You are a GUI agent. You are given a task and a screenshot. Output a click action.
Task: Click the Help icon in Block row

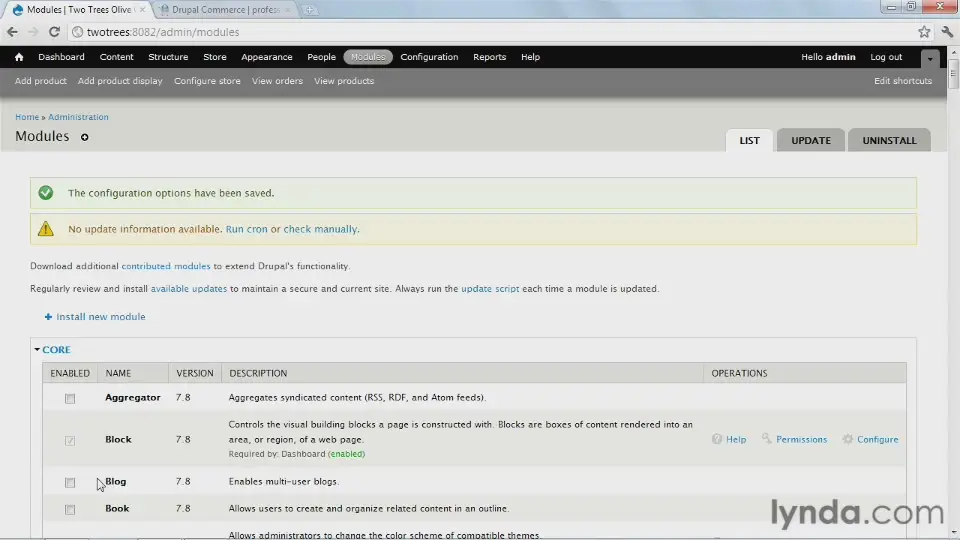[717, 439]
